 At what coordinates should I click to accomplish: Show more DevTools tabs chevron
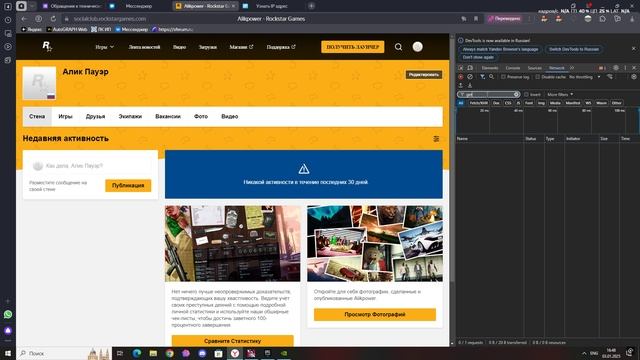[572, 68]
